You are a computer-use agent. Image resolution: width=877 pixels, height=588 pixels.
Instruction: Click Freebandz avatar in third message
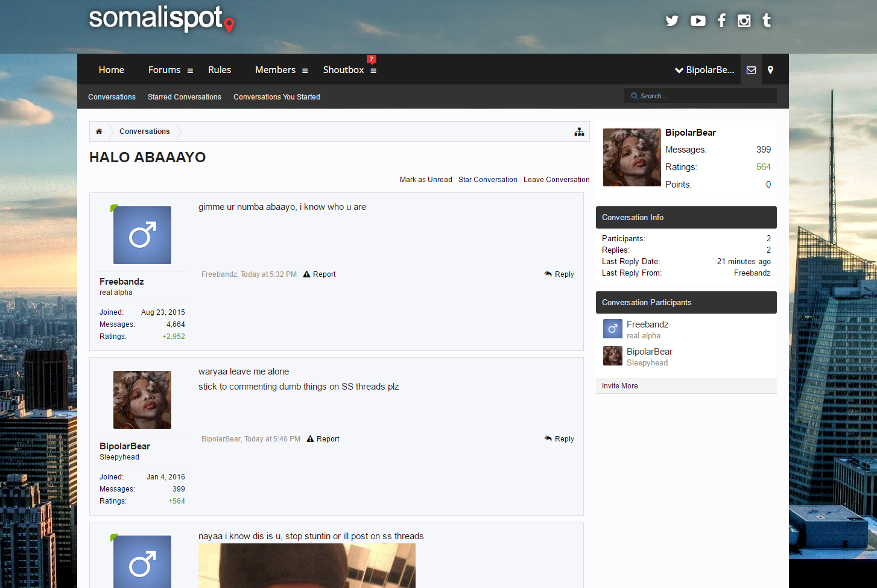pyautogui.click(x=142, y=561)
